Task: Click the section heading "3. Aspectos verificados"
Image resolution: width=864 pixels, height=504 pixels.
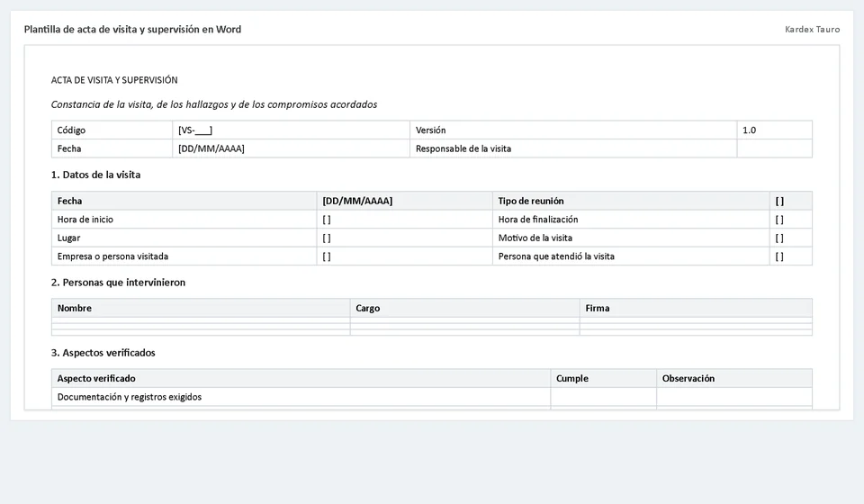Action: [103, 353]
